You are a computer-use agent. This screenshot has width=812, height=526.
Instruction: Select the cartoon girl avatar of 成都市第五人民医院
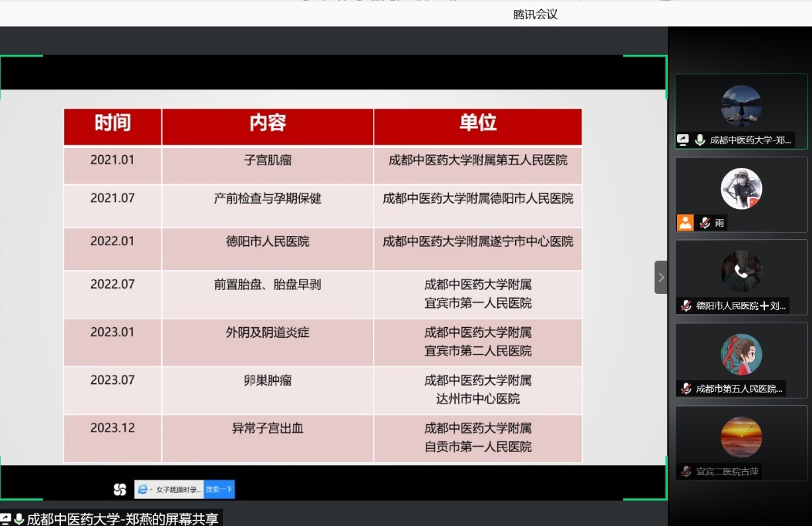click(x=741, y=354)
